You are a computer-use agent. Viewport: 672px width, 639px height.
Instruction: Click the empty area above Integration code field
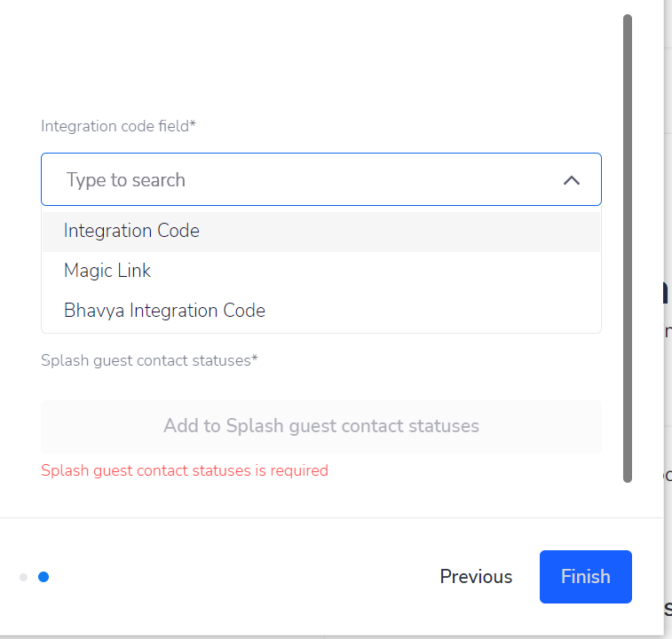pos(321,60)
